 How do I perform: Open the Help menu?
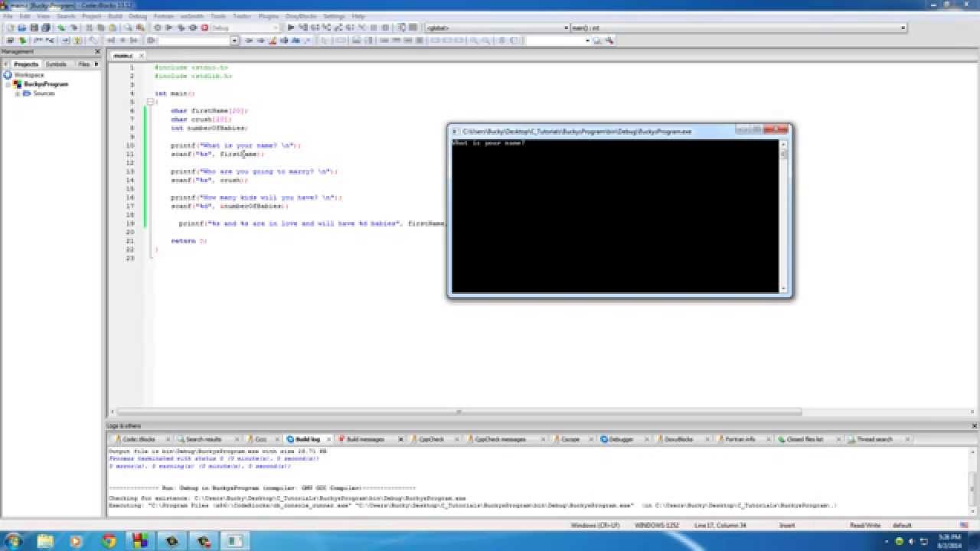pos(358,16)
